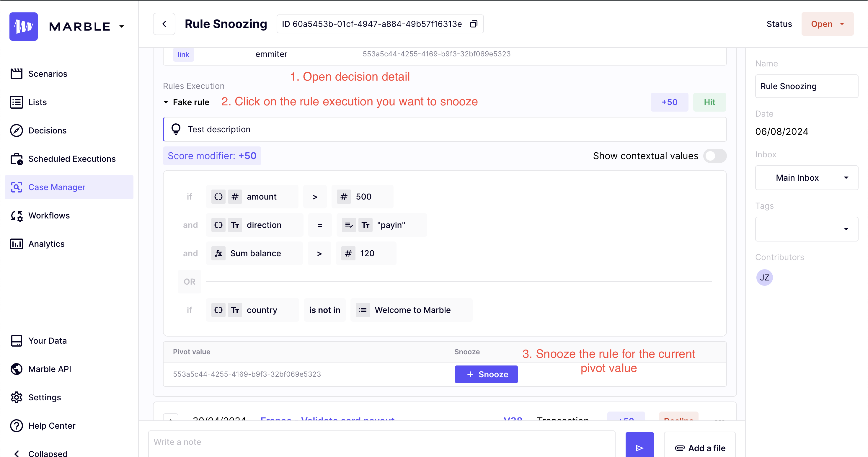Click the country field operand
Viewport: 868px width, 457px height.
click(252, 310)
